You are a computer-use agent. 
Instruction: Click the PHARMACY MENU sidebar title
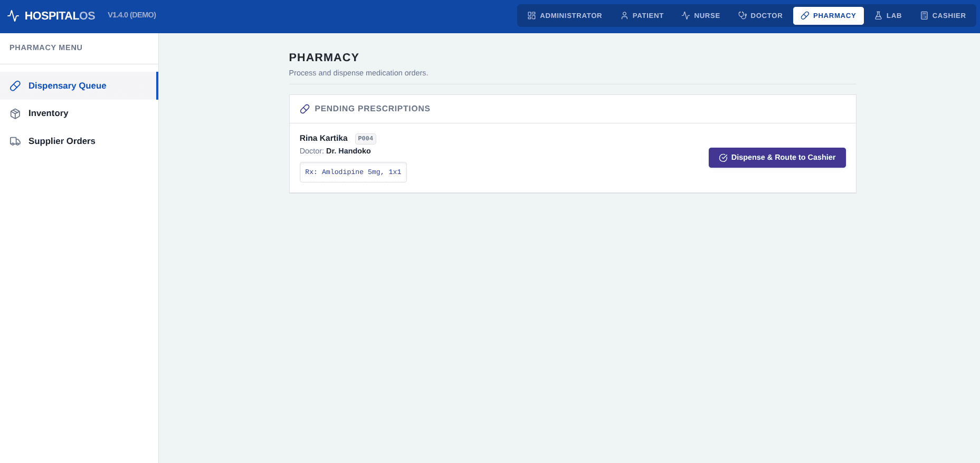(46, 47)
